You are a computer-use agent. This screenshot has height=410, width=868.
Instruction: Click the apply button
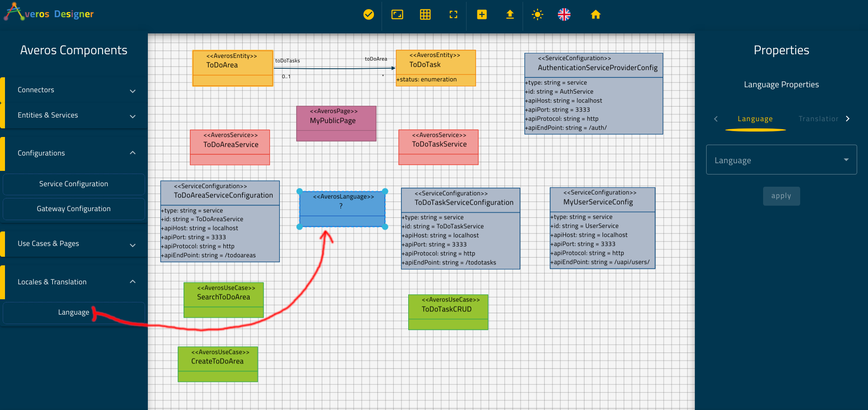pyautogui.click(x=781, y=196)
